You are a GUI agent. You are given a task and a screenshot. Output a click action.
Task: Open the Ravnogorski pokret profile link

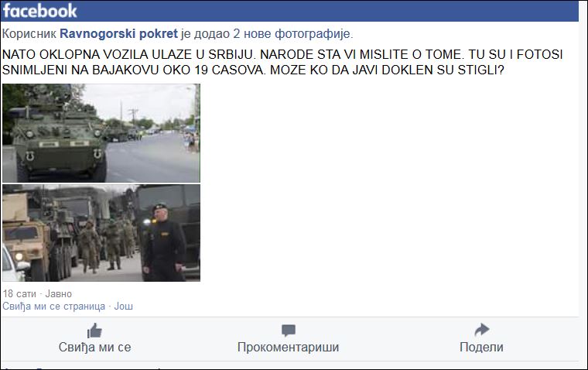click(118, 34)
